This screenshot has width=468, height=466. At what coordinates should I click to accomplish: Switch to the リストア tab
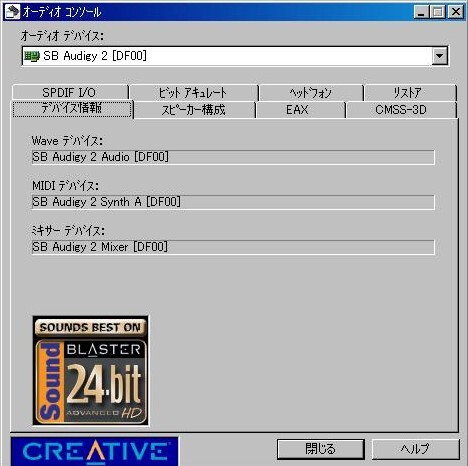pos(410,92)
